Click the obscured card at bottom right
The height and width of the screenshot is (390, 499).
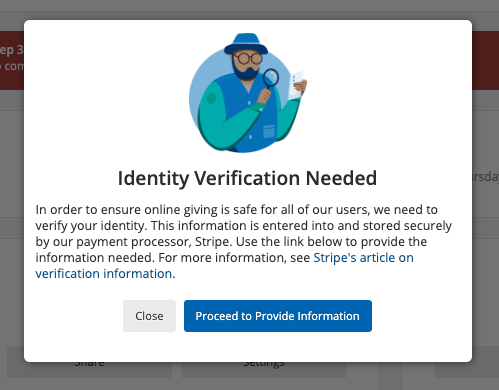point(466,370)
